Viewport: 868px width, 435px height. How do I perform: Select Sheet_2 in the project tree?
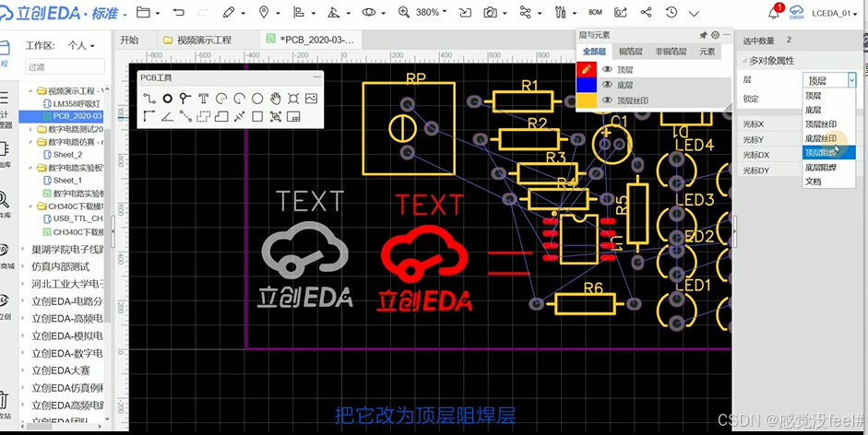[63, 155]
